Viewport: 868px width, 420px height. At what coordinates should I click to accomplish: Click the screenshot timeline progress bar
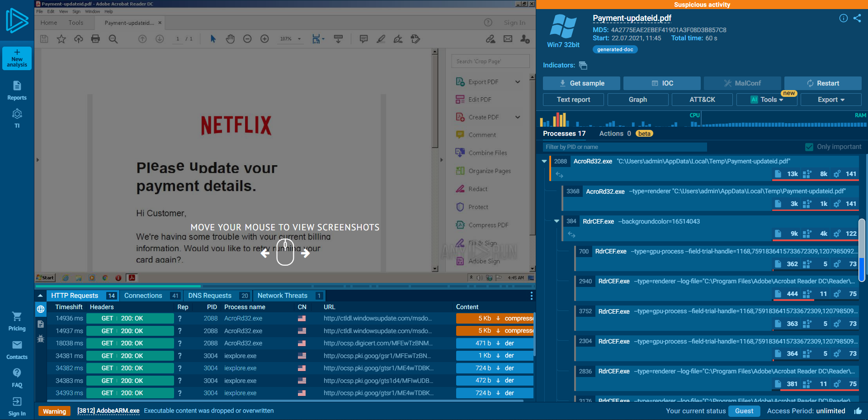285,286
